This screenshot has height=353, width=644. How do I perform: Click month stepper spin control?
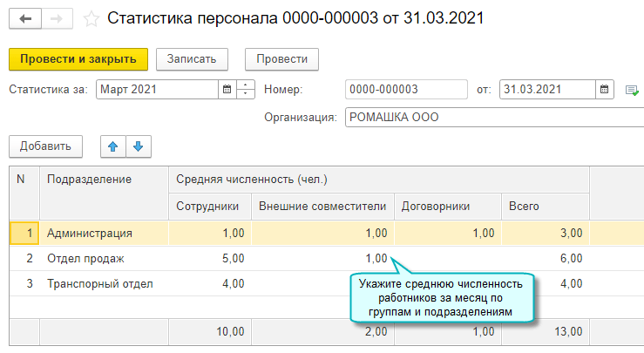[x=246, y=89]
